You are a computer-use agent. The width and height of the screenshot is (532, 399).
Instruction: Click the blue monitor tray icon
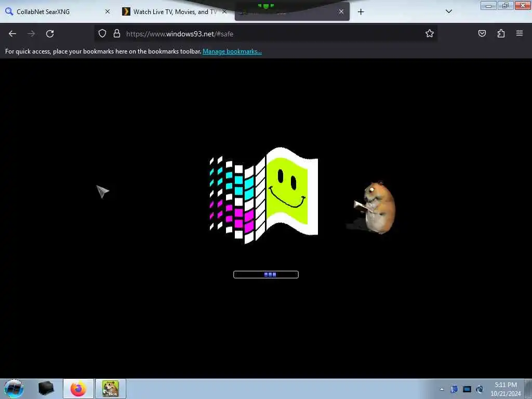tap(467, 389)
